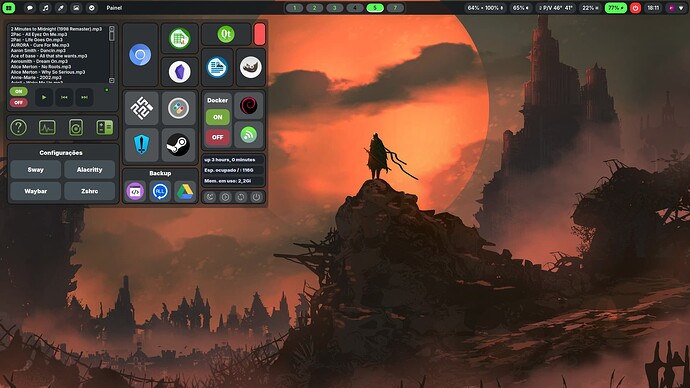
Task: Select "Ace of base - All that she wants.mp3"
Action: click(x=49, y=56)
